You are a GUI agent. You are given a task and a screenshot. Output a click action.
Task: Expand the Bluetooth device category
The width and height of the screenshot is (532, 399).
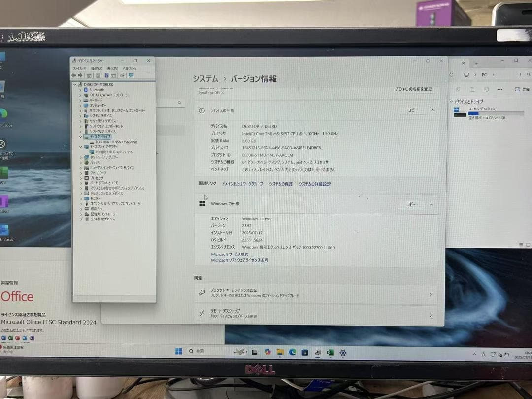tap(81, 90)
